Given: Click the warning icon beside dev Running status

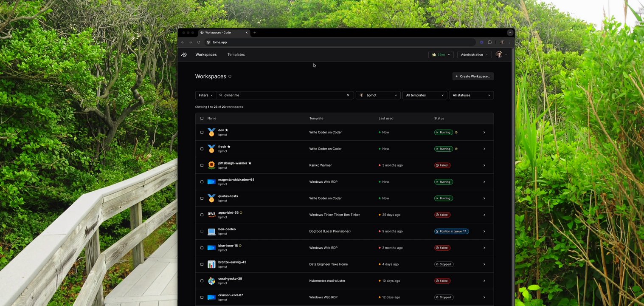Looking at the screenshot, I should coord(456,132).
